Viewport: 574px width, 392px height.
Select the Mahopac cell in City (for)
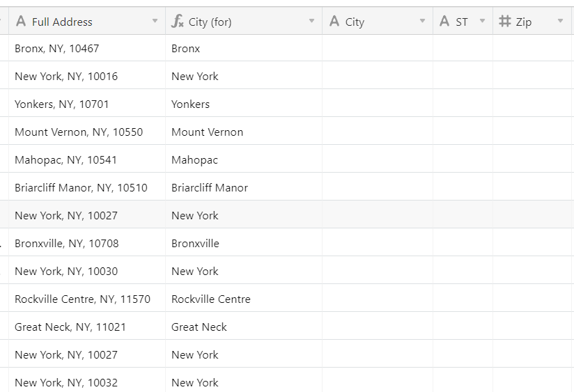244,159
